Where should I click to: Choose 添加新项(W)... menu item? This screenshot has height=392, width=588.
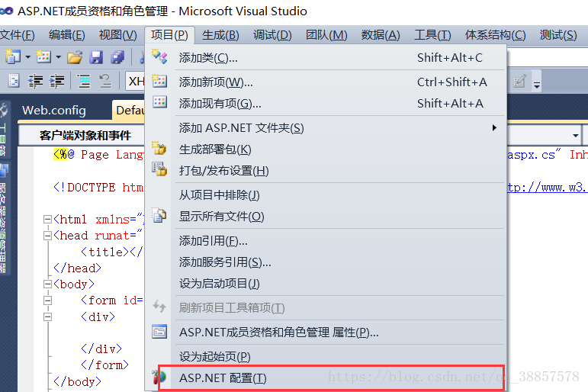pos(326,82)
